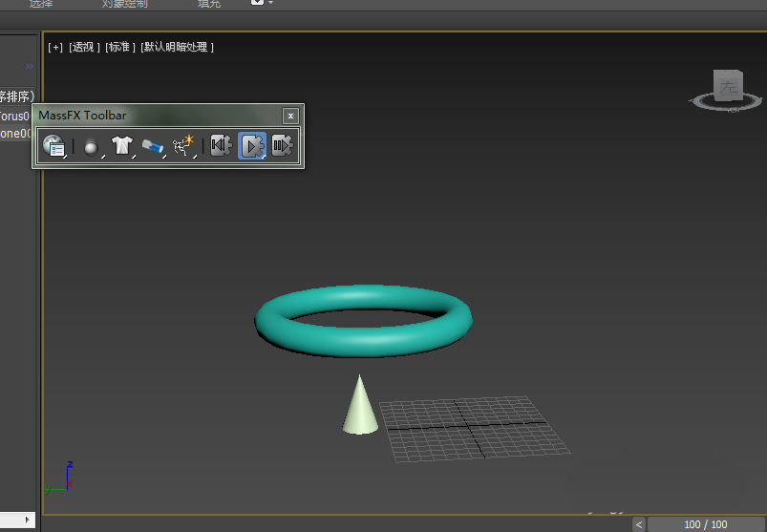Open the 对象绘制 ribbon tab
The height and width of the screenshot is (532, 767).
pos(125,4)
